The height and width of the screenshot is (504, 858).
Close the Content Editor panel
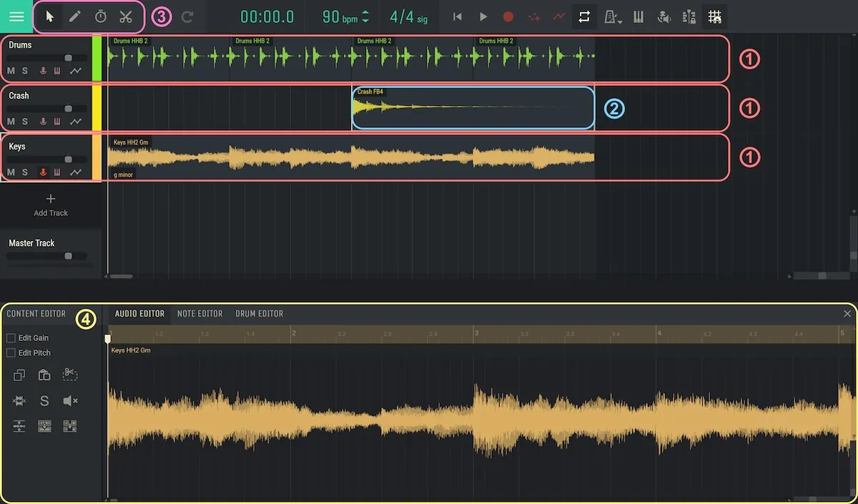(847, 314)
